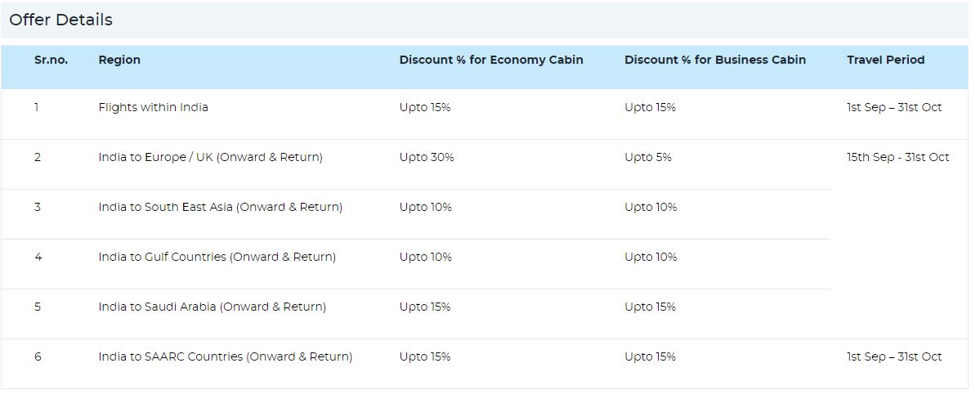Click 'Discount % for Economy Cabin' header
Viewport: 980px width, 408px height.
point(491,60)
